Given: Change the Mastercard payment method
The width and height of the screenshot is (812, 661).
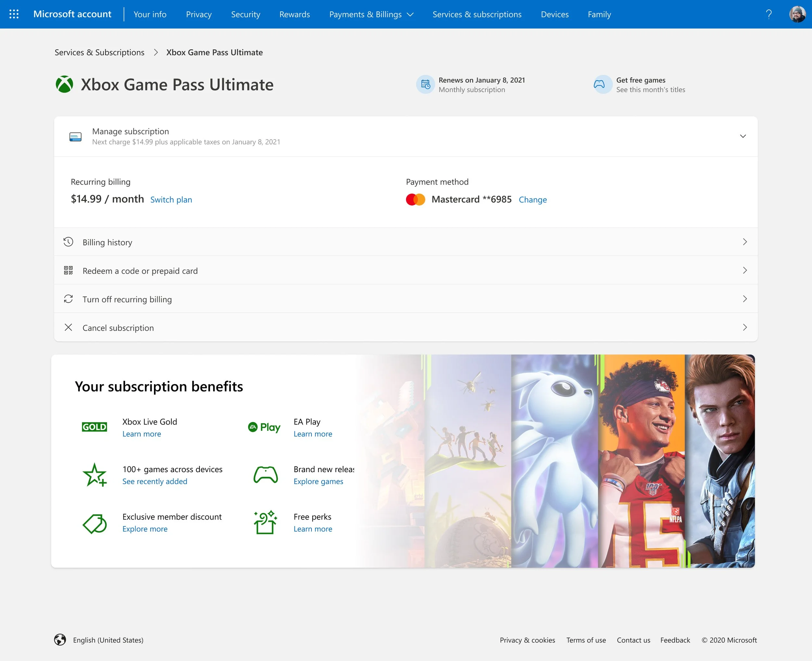Looking at the screenshot, I should pyautogui.click(x=532, y=200).
